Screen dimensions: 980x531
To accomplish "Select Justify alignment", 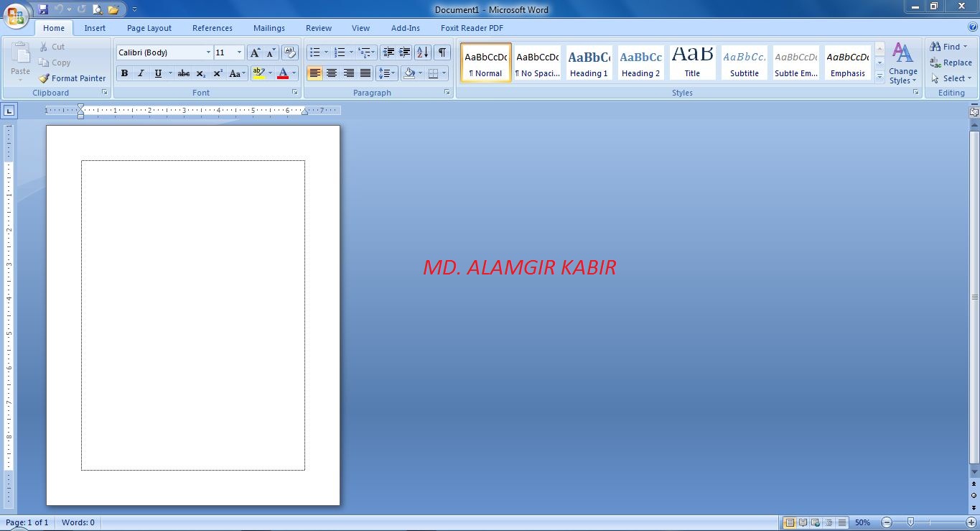I will click(365, 73).
